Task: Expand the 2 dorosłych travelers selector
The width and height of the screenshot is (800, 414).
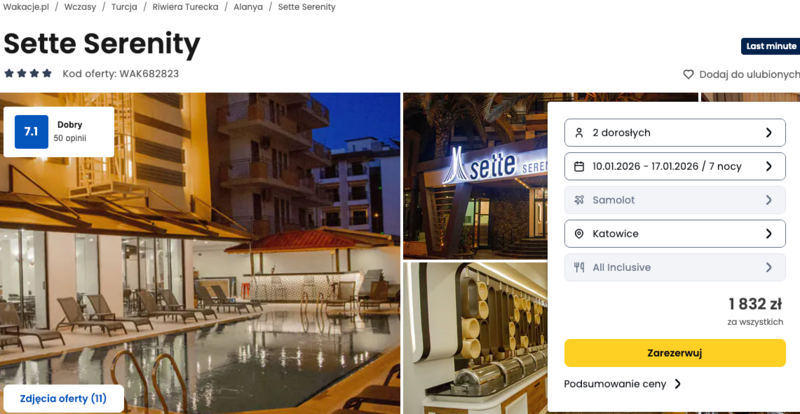Action: [674, 133]
